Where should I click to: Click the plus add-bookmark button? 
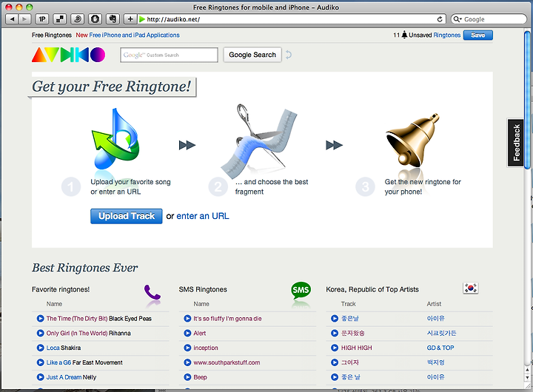click(130, 19)
